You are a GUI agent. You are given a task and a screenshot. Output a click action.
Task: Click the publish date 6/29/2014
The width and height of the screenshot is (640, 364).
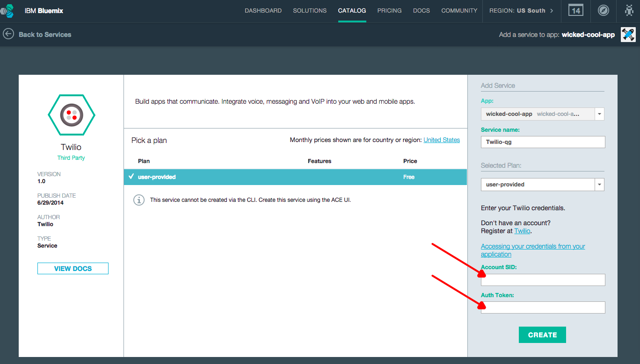pyautogui.click(x=51, y=203)
